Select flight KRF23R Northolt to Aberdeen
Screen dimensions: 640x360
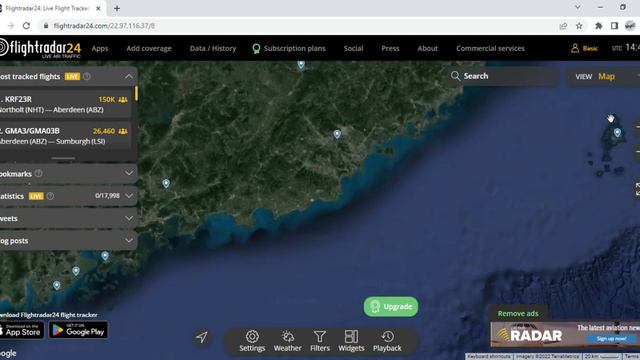[65, 104]
